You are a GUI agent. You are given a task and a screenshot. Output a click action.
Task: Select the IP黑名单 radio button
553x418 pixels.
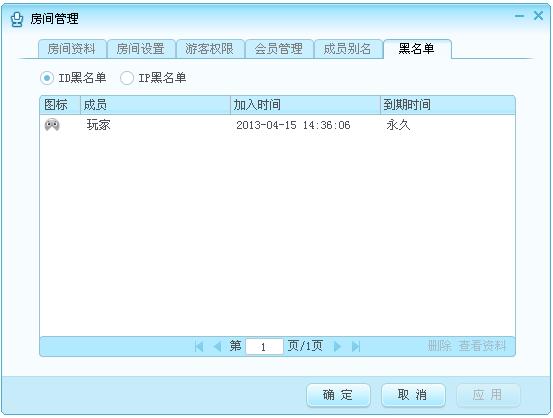coord(127,78)
